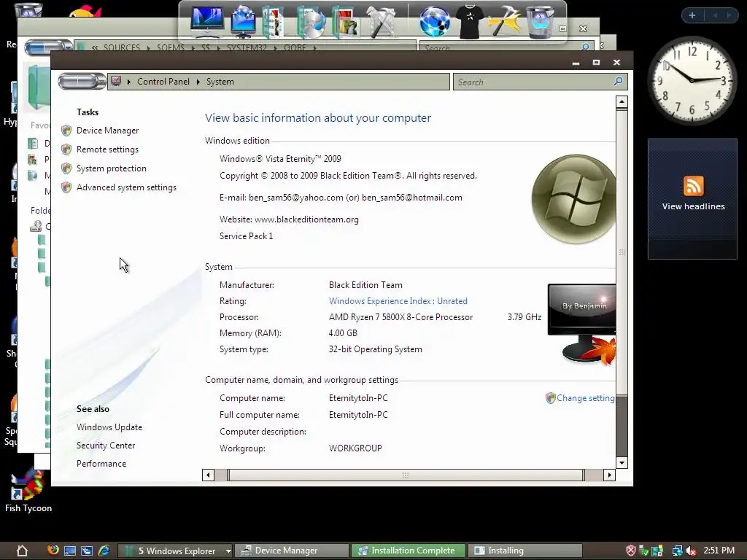Screen dimensions: 747x560
Task: Launch Internet Explorer from quick launch
Action: pyautogui.click(x=104, y=551)
